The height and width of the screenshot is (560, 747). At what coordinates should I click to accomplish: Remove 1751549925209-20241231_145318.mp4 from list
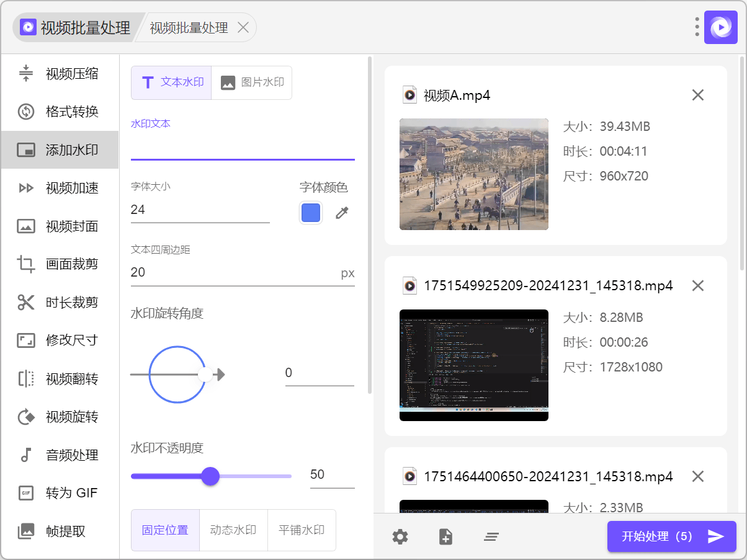(x=698, y=286)
